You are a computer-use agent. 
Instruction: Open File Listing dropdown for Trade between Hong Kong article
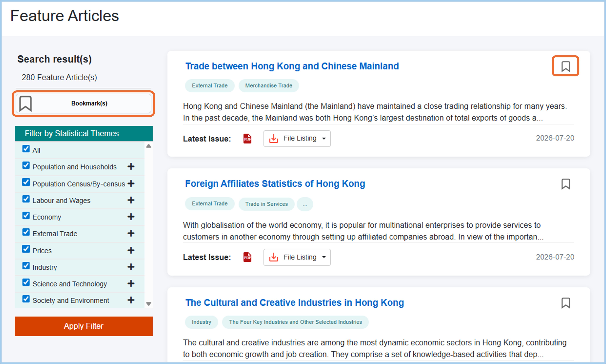[297, 138]
